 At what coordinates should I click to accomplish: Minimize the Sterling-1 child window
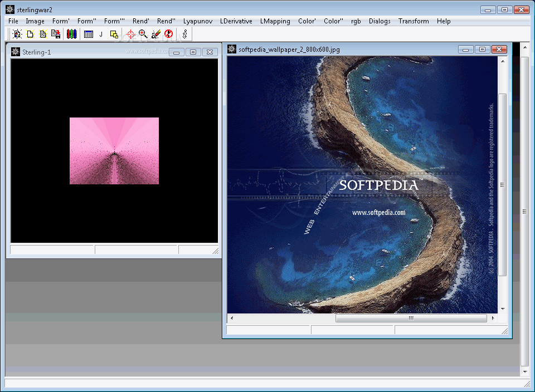[x=177, y=52]
